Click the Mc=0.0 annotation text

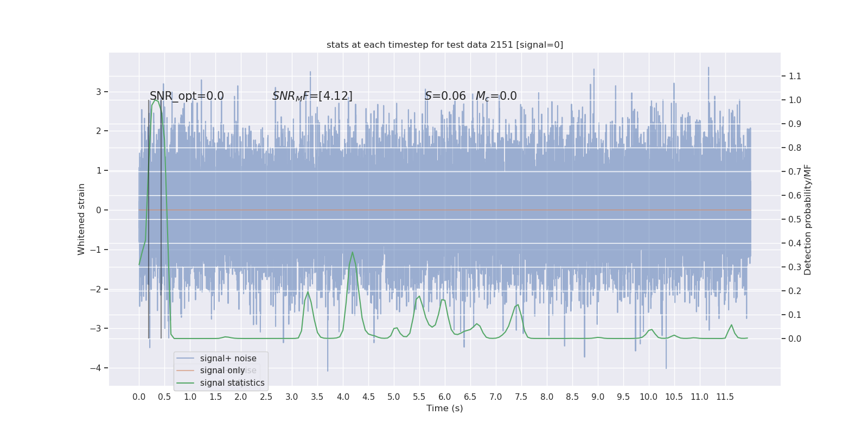tap(496, 96)
